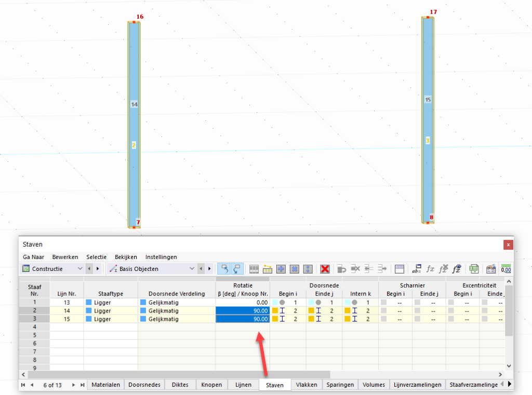
Task: Open the Bewerken menu
Action: click(x=65, y=257)
